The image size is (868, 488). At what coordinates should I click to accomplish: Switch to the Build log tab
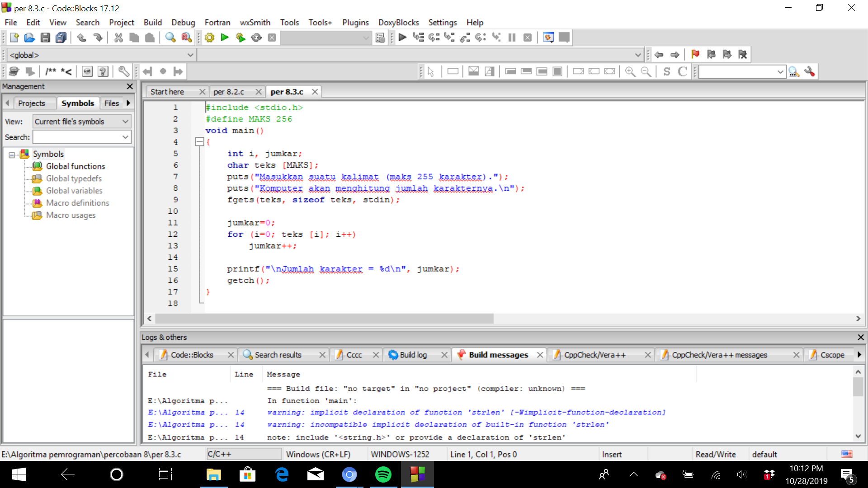pos(413,355)
